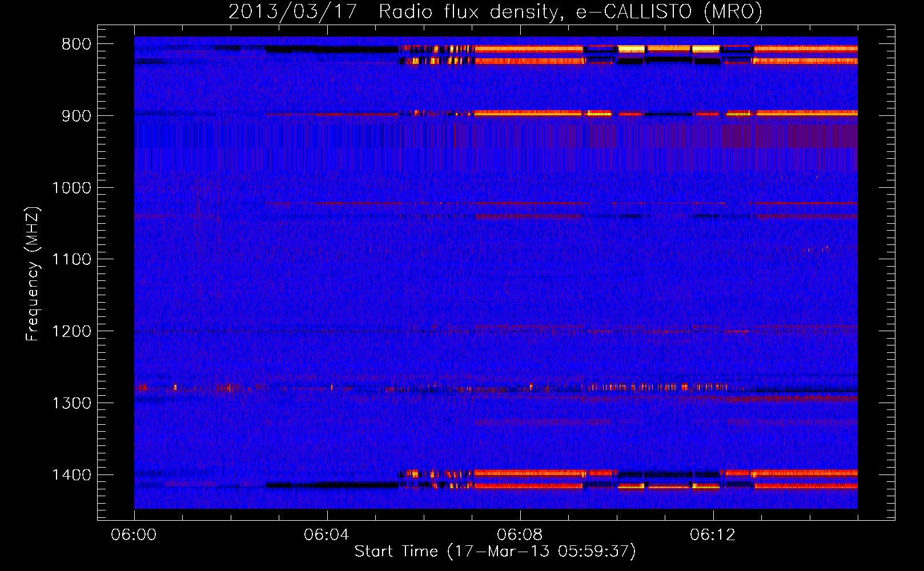Select the 900 frequency axis label
Viewport: 924px width, 571px height.
pyautogui.click(x=76, y=116)
